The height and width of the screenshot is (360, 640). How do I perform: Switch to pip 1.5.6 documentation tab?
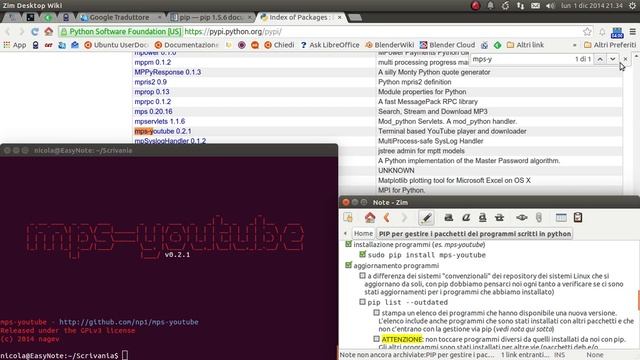210,18
